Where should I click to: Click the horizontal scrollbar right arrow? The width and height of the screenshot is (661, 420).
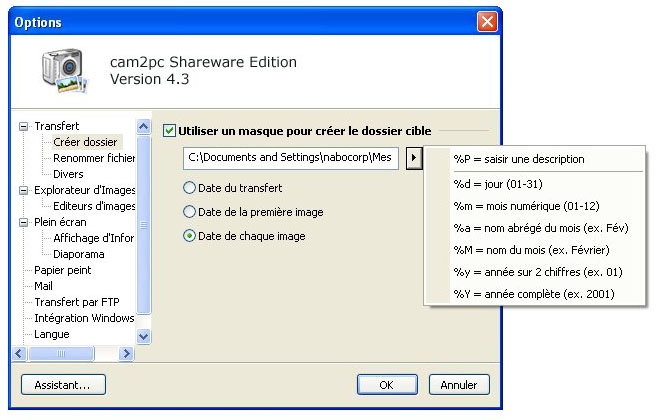pyautogui.click(x=126, y=353)
